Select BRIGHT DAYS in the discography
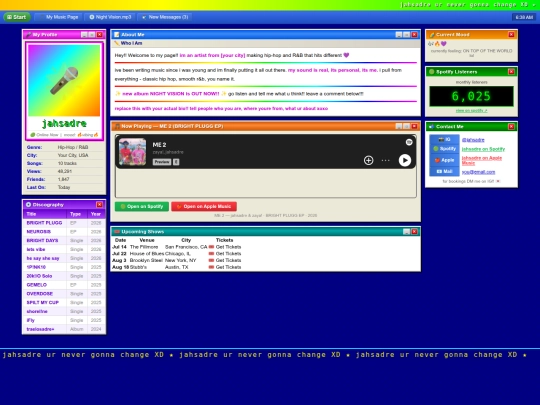 [x=42, y=240]
